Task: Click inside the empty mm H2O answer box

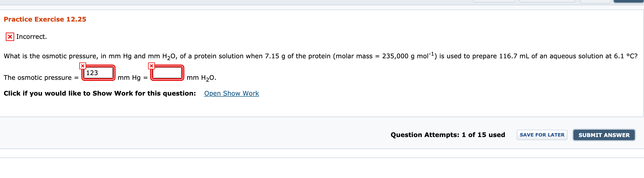Action: click(167, 73)
